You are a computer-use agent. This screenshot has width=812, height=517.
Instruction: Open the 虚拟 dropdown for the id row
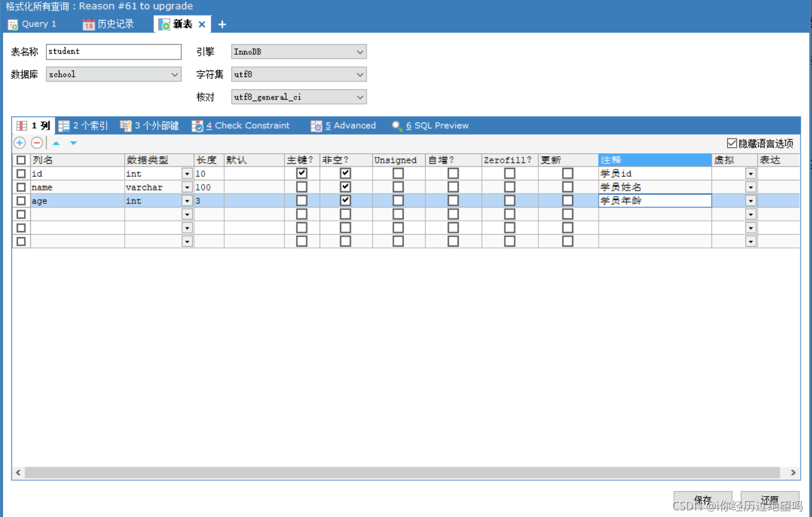tap(751, 174)
